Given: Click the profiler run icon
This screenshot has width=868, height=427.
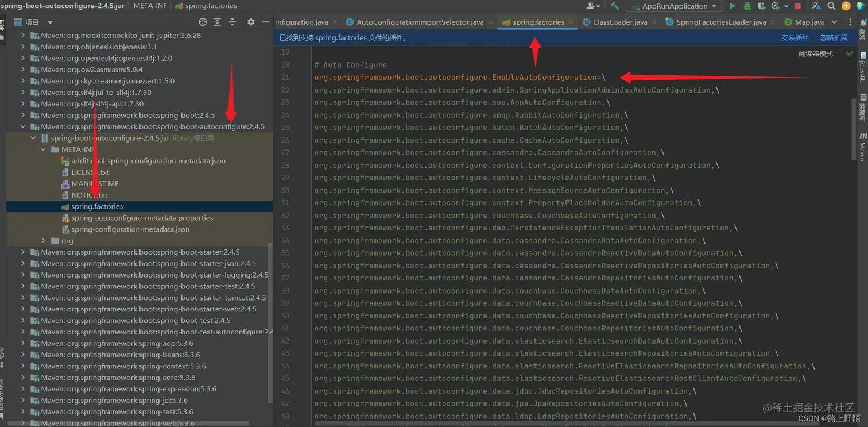Looking at the screenshot, I should [x=775, y=6].
